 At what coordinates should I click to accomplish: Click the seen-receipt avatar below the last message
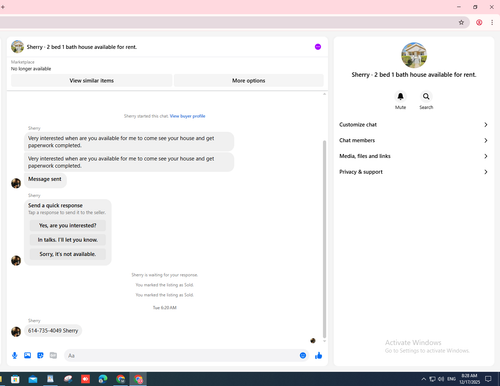click(313, 340)
